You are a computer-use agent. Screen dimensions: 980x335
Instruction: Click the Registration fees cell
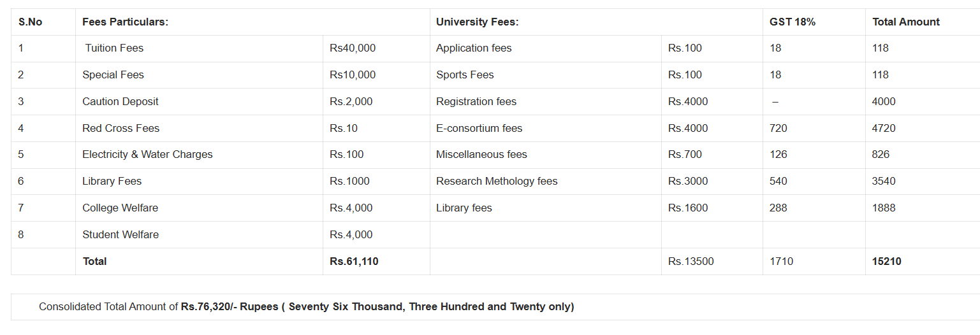[476, 102]
